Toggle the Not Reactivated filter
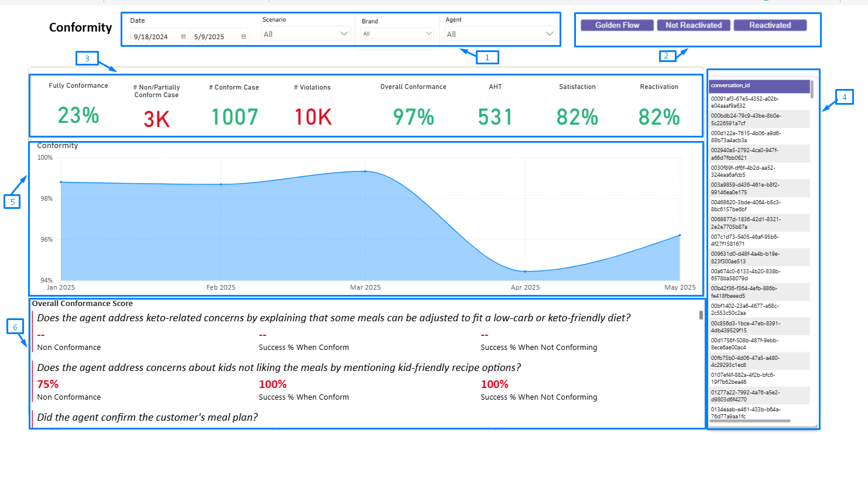The width and height of the screenshot is (868, 488). click(694, 25)
